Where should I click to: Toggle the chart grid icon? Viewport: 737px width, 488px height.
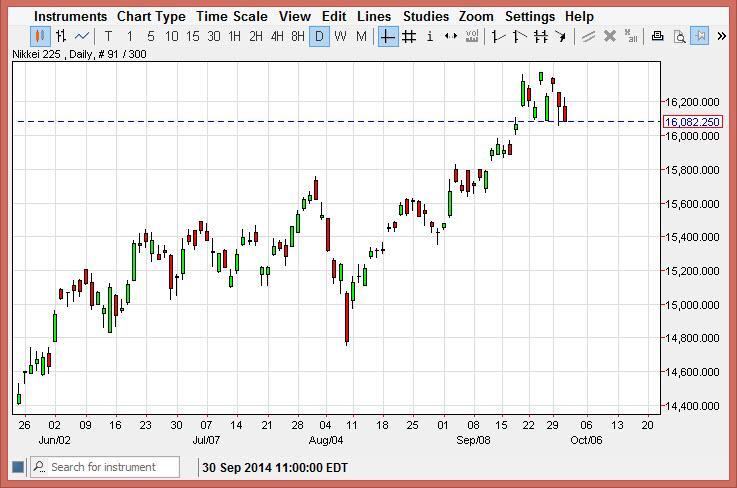coord(409,37)
